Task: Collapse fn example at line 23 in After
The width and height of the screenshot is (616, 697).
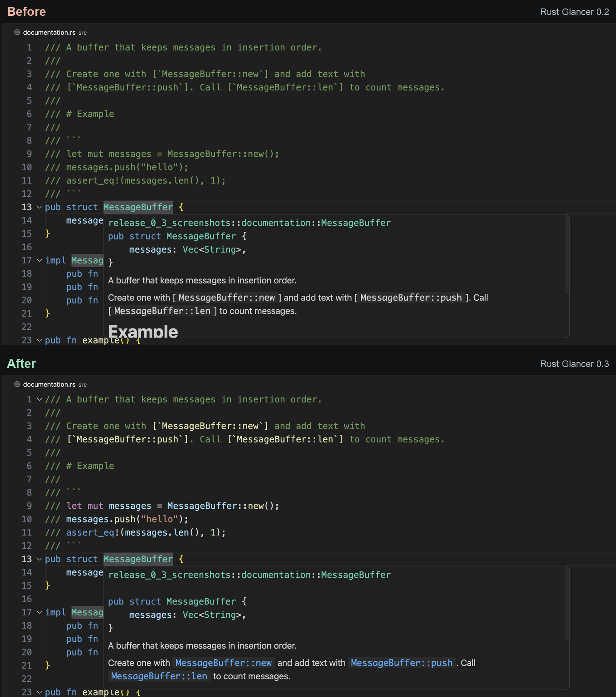Action: coord(39,692)
